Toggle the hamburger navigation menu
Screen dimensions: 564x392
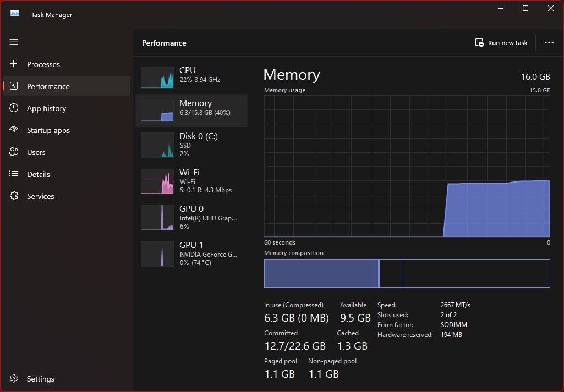coord(14,42)
